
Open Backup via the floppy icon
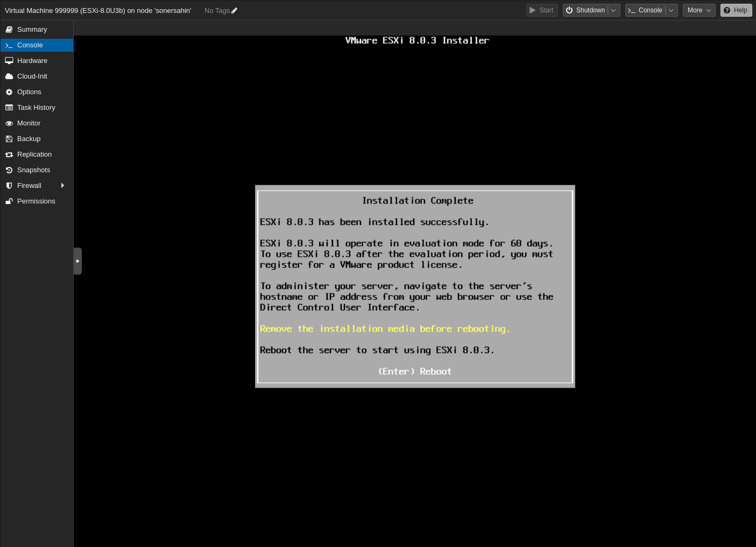pos(9,138)
